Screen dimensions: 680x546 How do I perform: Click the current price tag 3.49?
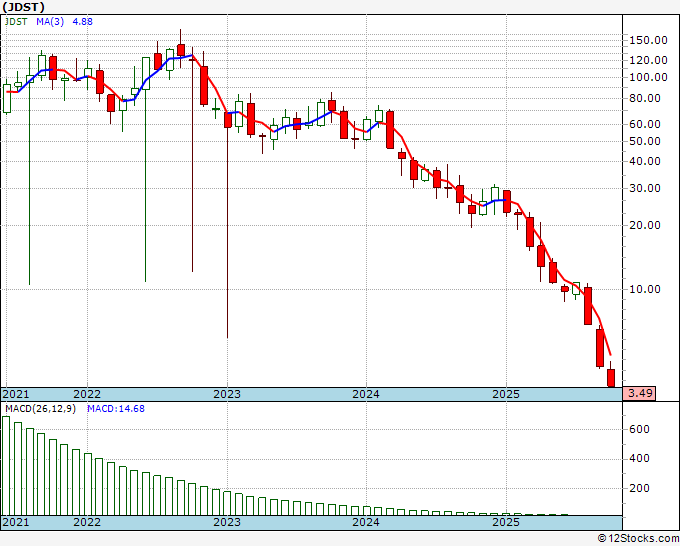coord(639,393)
